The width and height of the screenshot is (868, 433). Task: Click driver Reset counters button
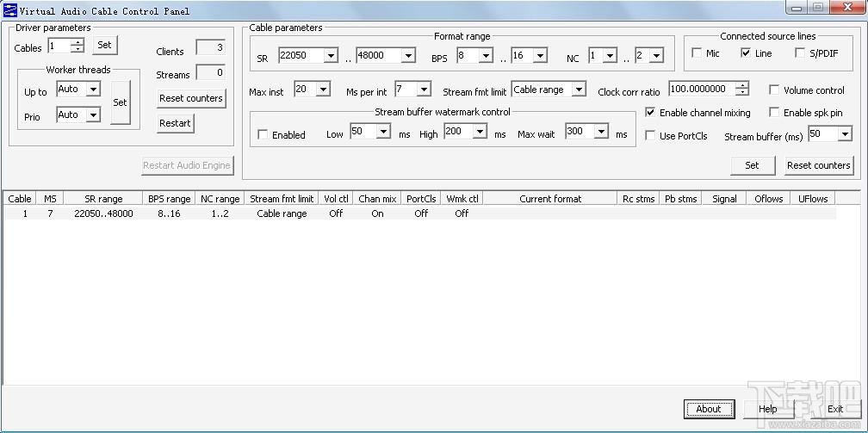click(x=191, y=98)
